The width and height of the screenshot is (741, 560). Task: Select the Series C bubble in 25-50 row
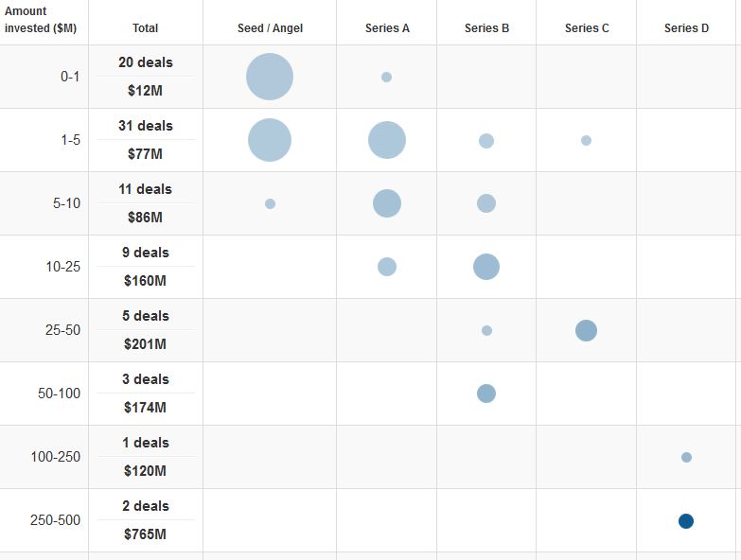click(586, 330)
